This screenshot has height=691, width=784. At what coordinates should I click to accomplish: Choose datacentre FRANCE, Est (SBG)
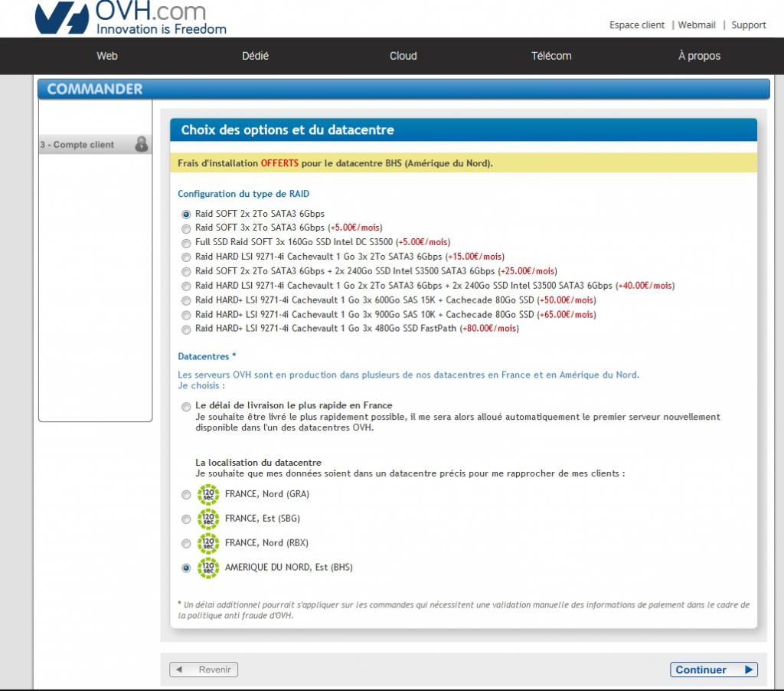(x=186, y=519)
